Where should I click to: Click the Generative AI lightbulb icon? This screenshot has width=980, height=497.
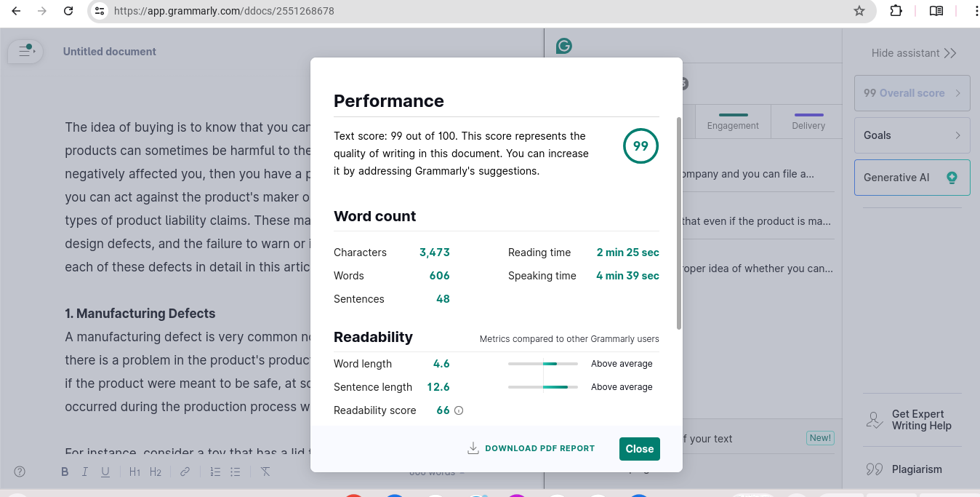(x=952, y=178)
